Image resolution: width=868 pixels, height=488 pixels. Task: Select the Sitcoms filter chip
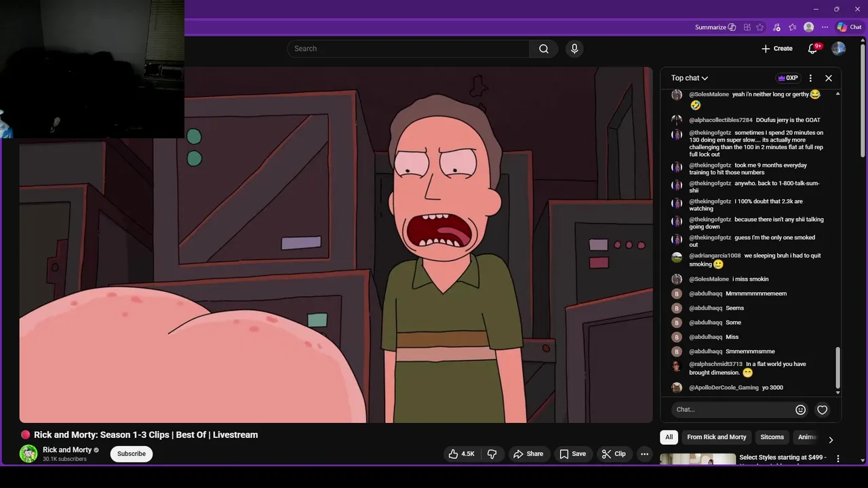[x=772, y=437]
